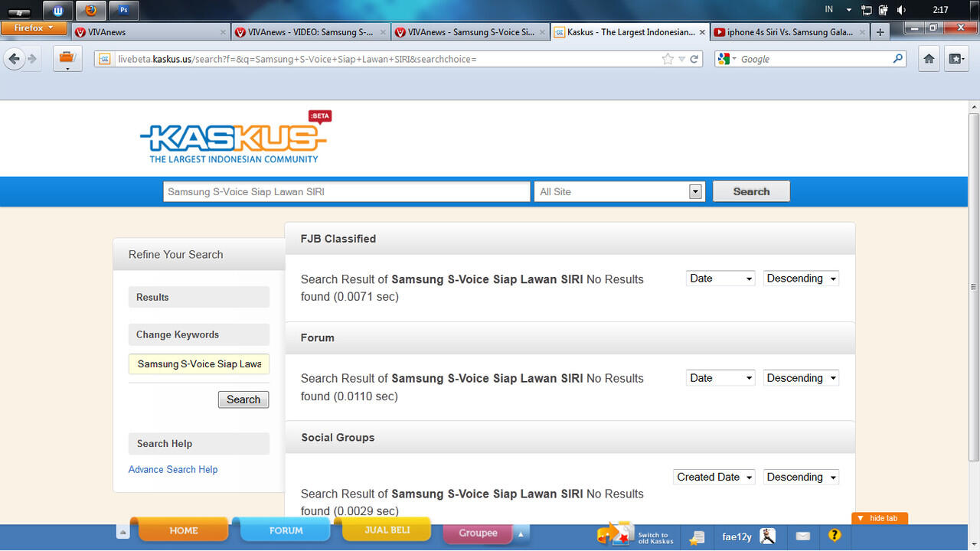Viewport: 980px width, 551px height.
Task: Open the URL history dropdown arrow
Action: 681,59
